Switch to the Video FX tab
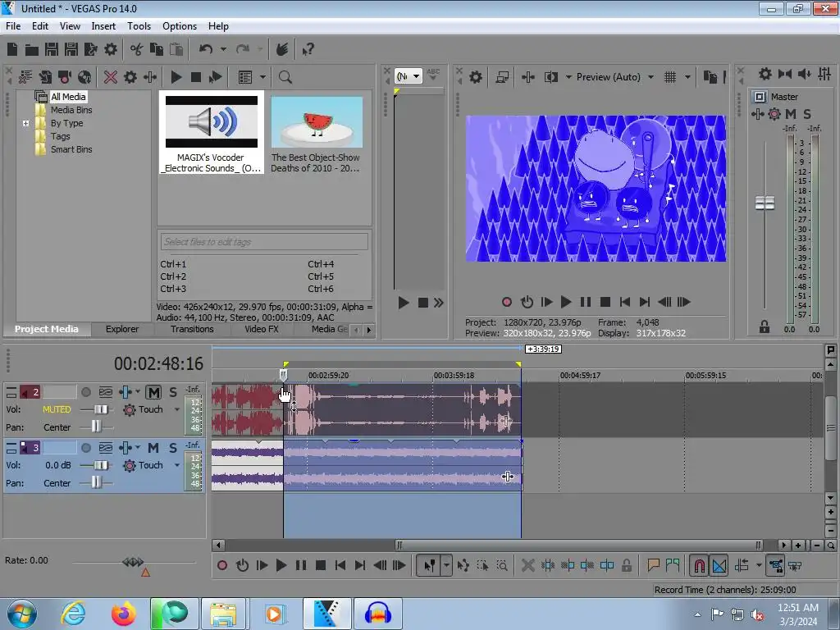840x630 pixels. pos(262,329)
